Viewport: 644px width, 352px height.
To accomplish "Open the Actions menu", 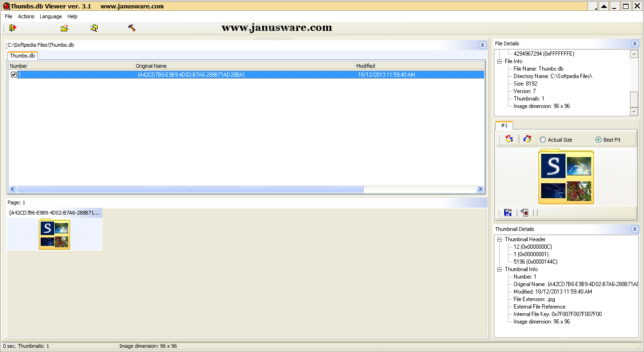I will pos(26,16).
